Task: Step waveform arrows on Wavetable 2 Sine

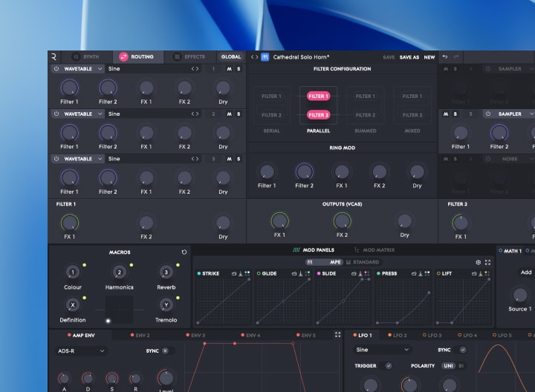Action: click(x=195, y=114)
